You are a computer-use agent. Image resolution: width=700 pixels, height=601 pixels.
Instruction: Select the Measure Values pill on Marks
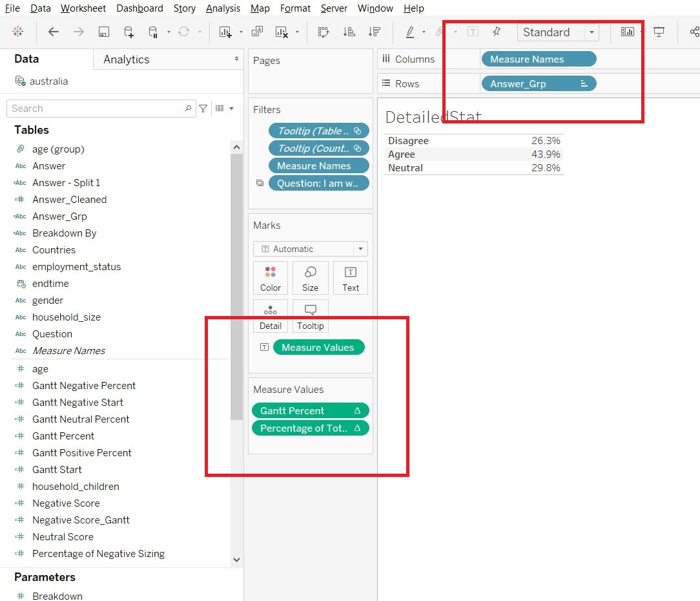click(318, 347)
